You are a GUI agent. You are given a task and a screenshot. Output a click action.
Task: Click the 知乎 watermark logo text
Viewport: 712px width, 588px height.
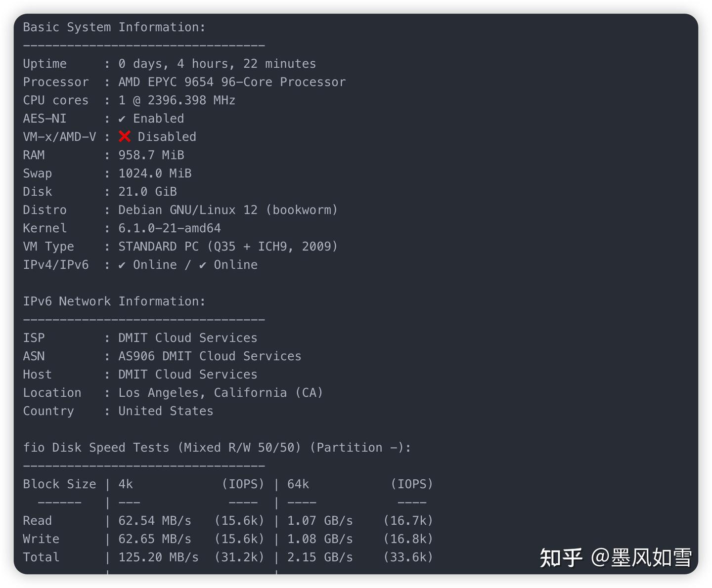561,558
